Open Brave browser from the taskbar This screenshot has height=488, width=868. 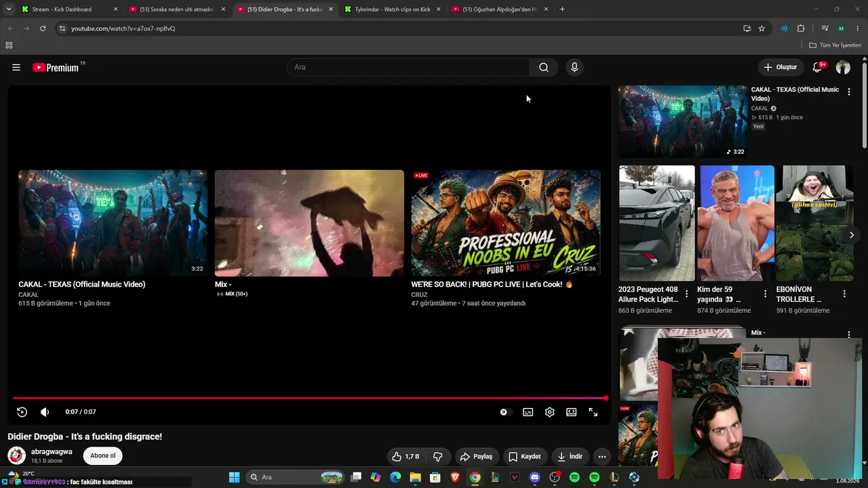tap(455, 477)
